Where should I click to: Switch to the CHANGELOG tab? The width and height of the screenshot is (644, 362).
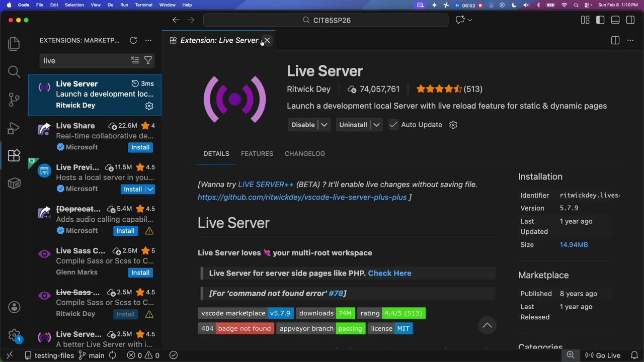(305, 154)
